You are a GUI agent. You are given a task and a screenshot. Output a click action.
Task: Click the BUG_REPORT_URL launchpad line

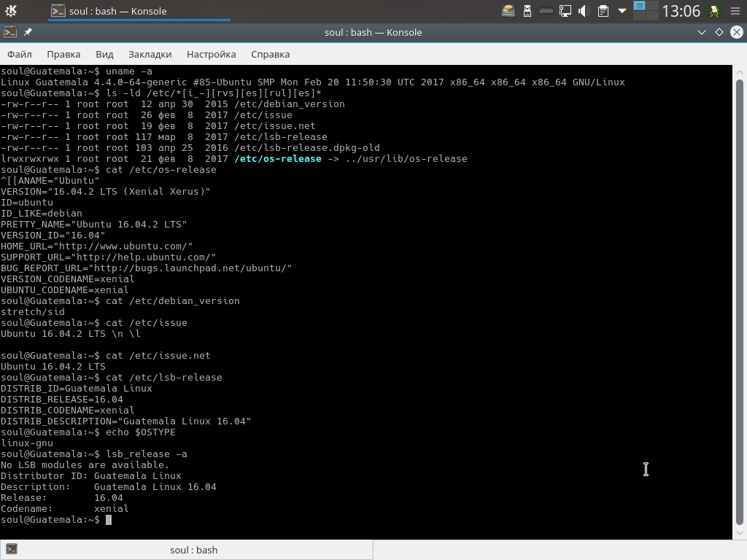[146, 268]
